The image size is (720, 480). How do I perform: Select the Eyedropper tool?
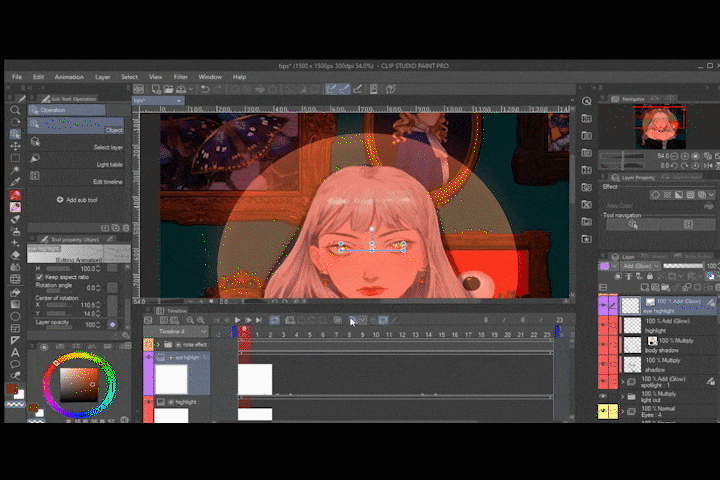15,182
